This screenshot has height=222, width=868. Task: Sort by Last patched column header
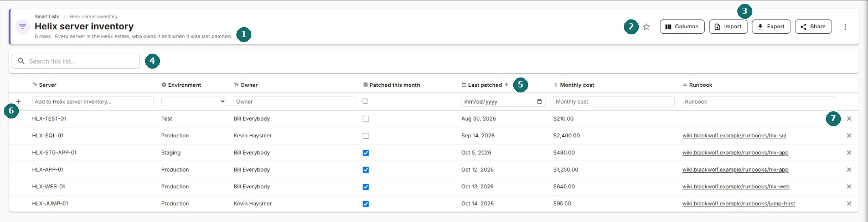[x=485, y=85]
